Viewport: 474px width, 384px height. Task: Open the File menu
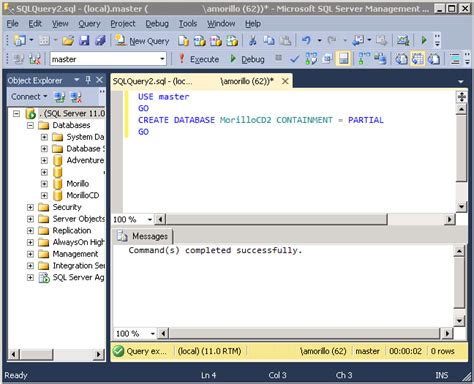pos(13,24)
